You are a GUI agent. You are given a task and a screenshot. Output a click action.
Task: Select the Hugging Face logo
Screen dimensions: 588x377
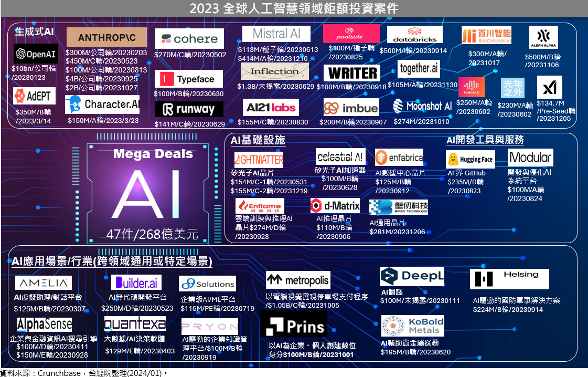click(x=471, y=159)
